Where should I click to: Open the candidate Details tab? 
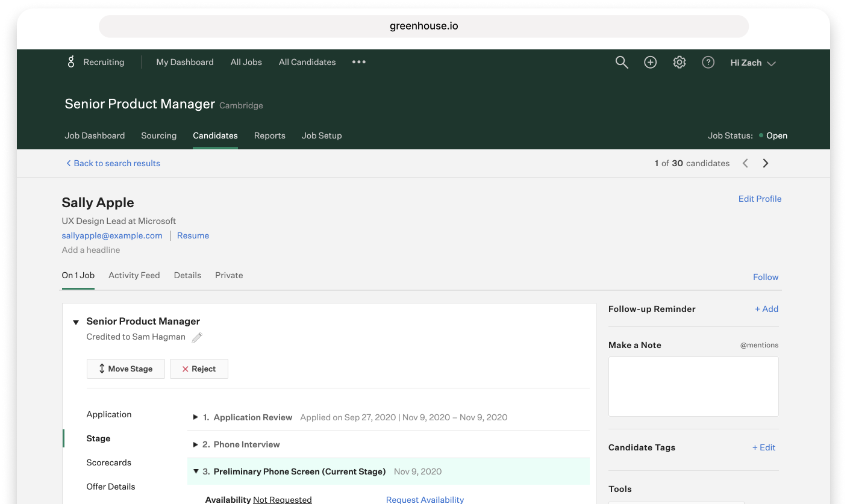[187, 275]
